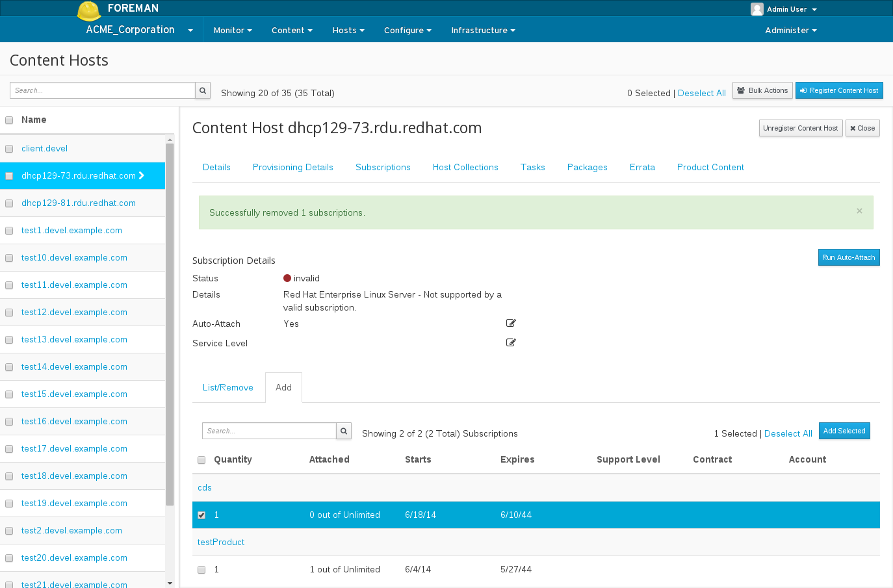The image size is (893, 588).
Task: Click the Support Level column header
Action: point(628,459)
